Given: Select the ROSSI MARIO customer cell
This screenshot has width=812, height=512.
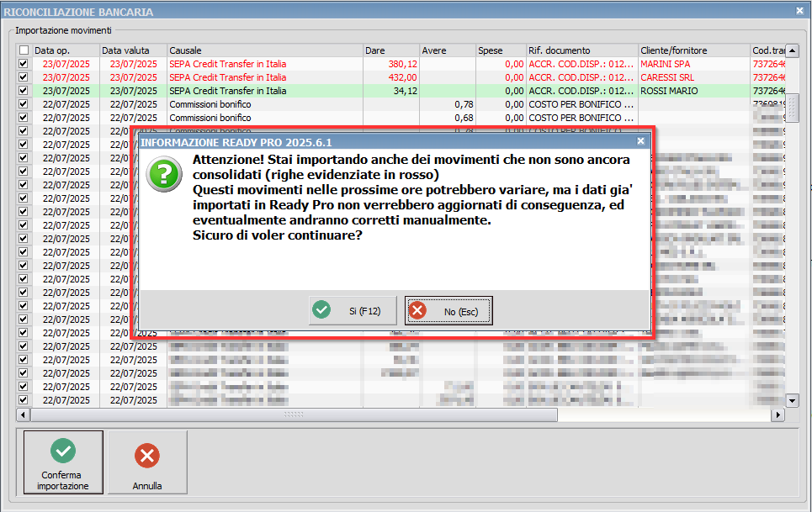Looking at the screenshot, I should click(x=694, y=91).
